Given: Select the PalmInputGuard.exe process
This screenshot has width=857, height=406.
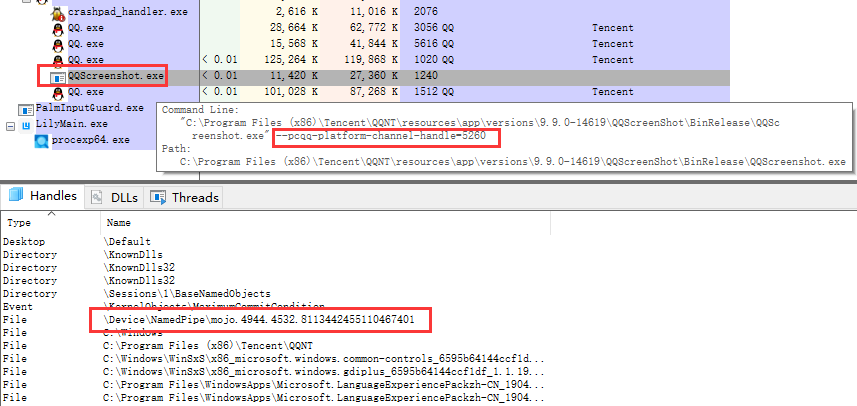Looking at the screenshot, I should [x=90, y=108].
